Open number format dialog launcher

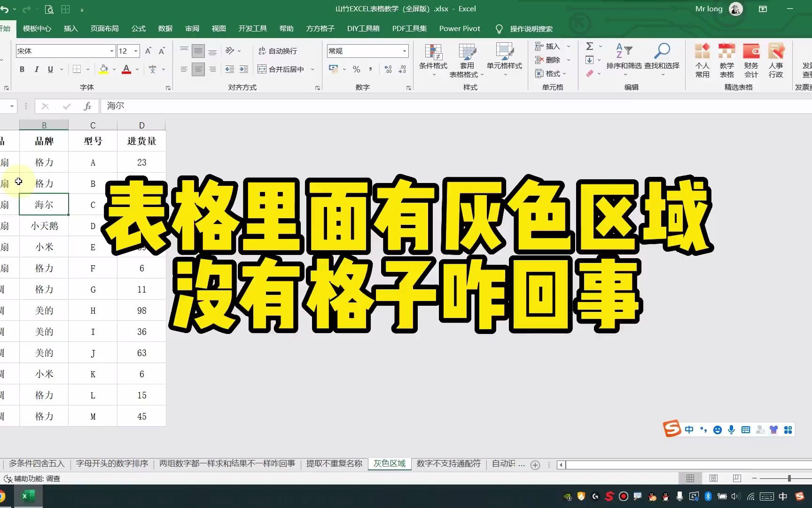tap(409, 88)
